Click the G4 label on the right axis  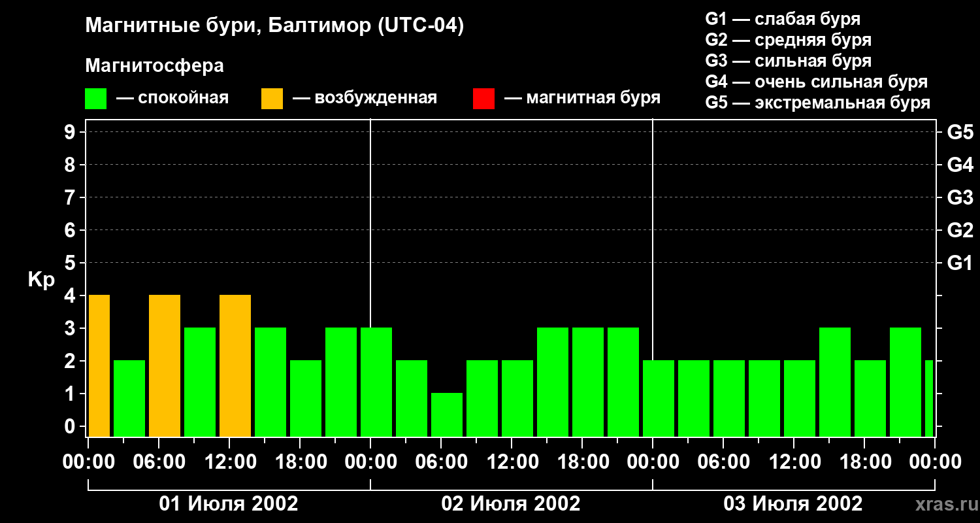(x=960, y=165)
